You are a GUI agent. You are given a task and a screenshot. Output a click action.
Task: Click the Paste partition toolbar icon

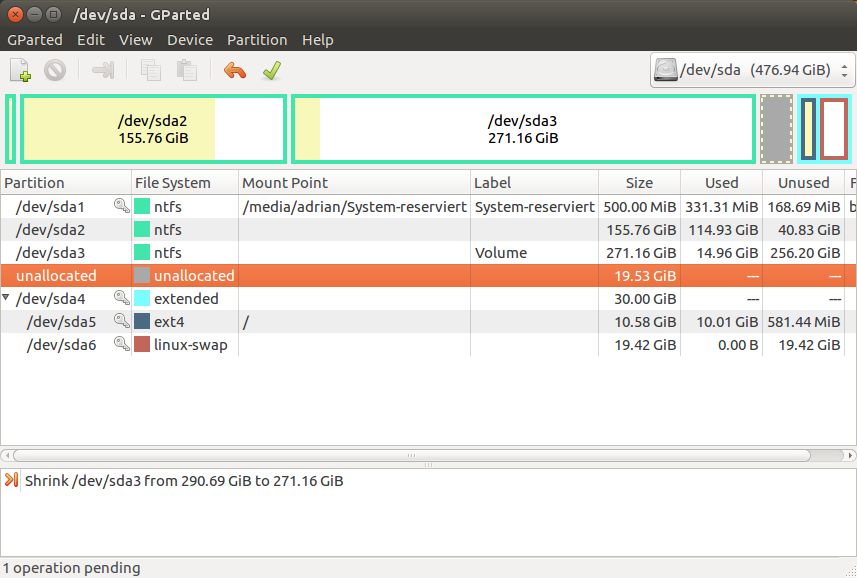(186, 71)
